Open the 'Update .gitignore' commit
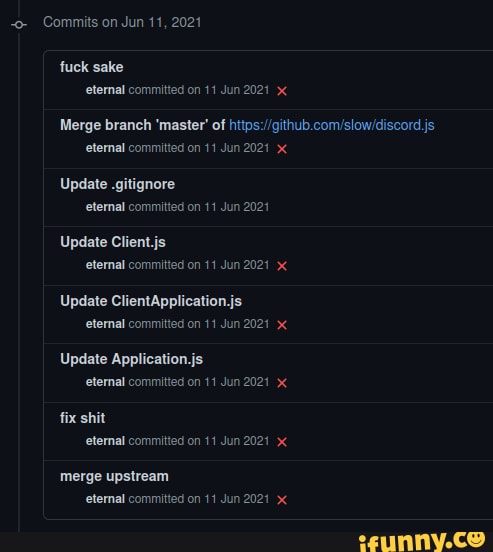 point(117,184)
